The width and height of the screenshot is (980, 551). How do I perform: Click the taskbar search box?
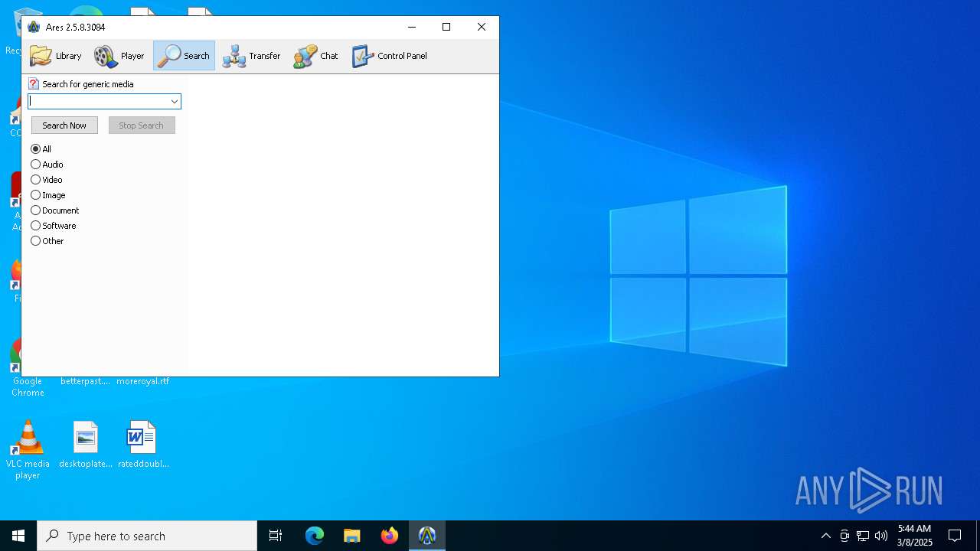pyautogui.click(x=147, y=536)
